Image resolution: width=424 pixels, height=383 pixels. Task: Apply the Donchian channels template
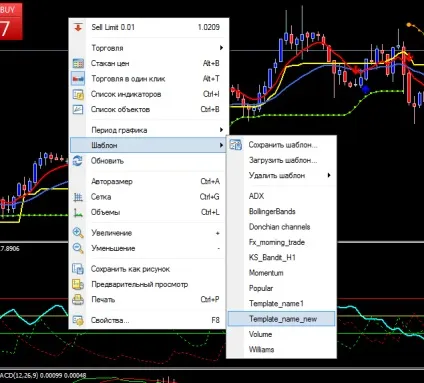pos(281,227)
